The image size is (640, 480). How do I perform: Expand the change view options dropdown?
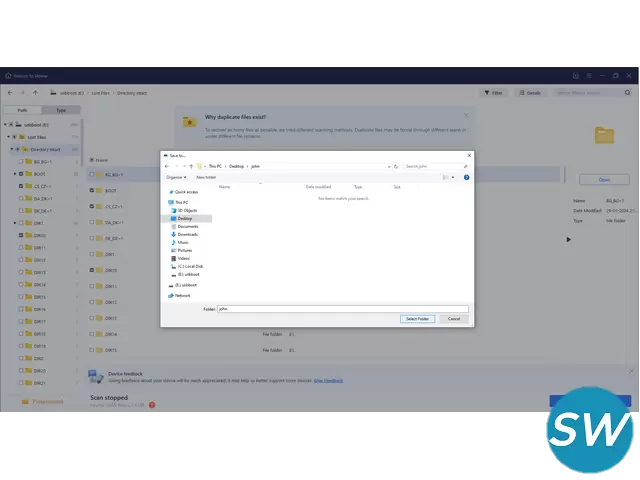click(453, 177)
